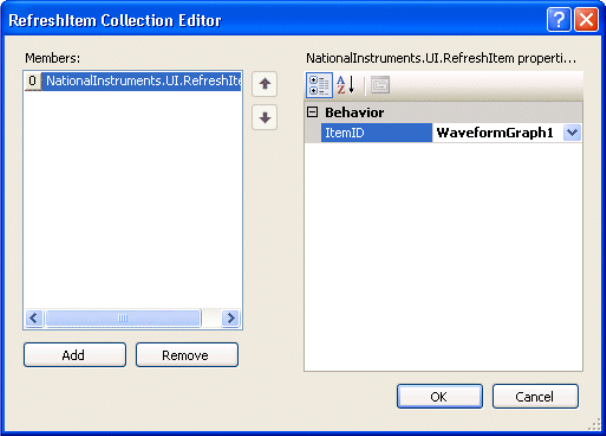
Task: Cancel the collection editor dialog
Action: [x=535, y=396]
